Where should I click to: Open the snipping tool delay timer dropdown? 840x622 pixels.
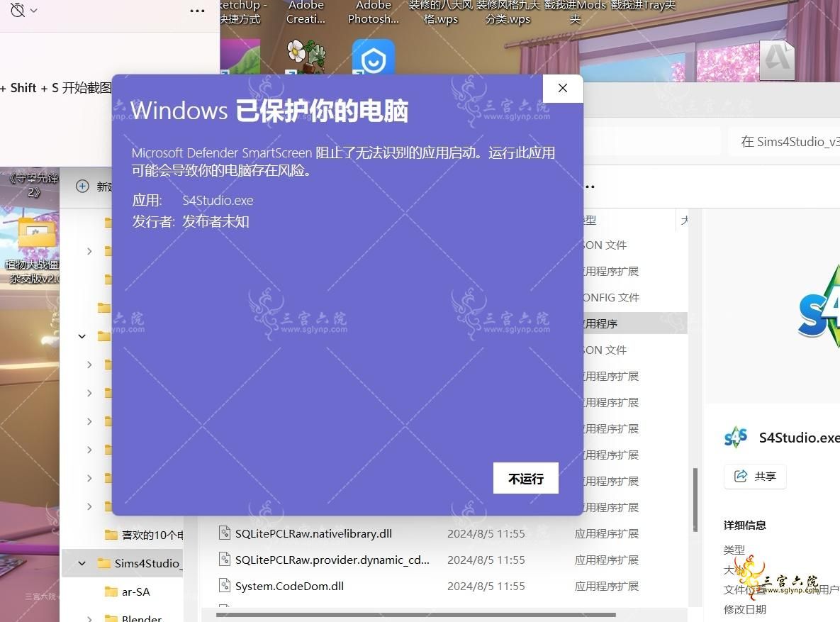pos(24,10)
